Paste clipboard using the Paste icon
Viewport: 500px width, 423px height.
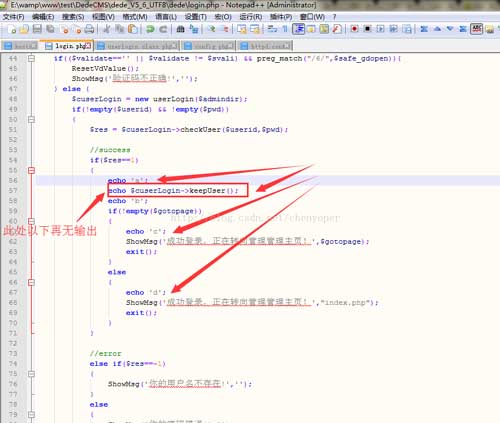point(133,29)
